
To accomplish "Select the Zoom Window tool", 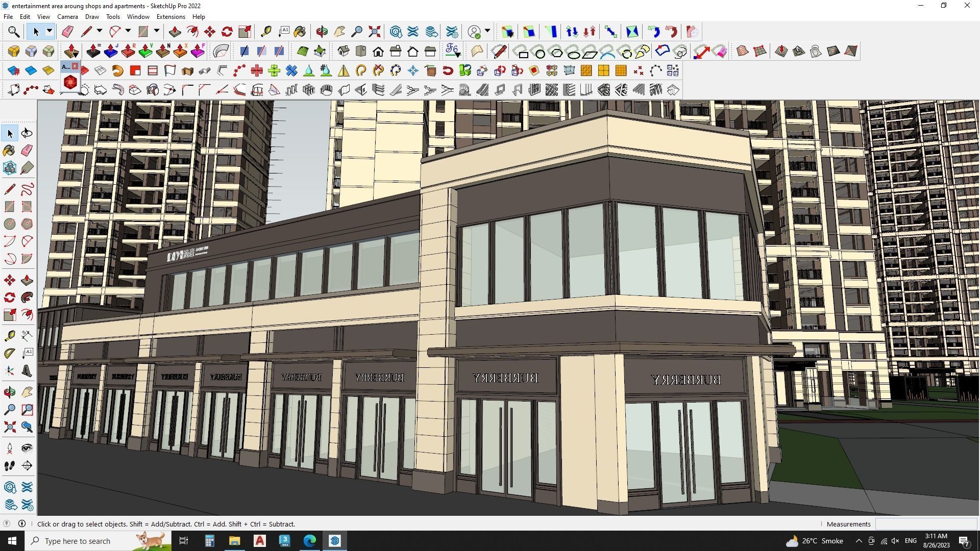I will click(x=27, y=410).
